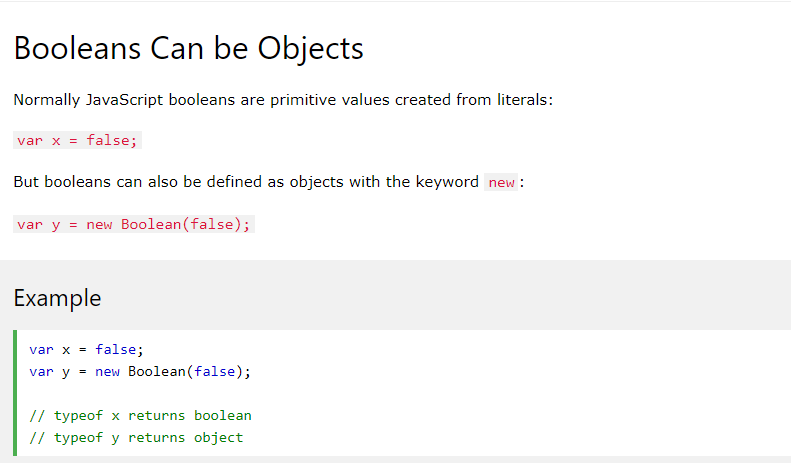Click the word 'JavaScript' in the first paragraph
791x463 pixels.
(x=124, y=100)
